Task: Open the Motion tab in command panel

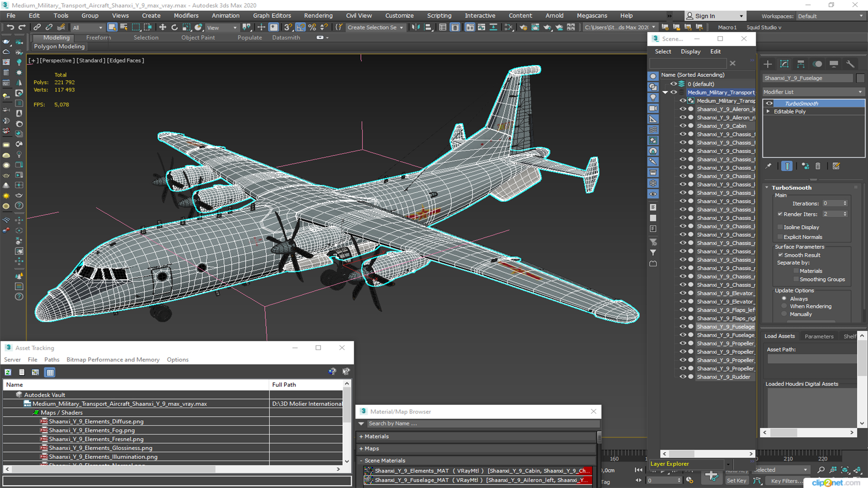Action: pos(817,64)
